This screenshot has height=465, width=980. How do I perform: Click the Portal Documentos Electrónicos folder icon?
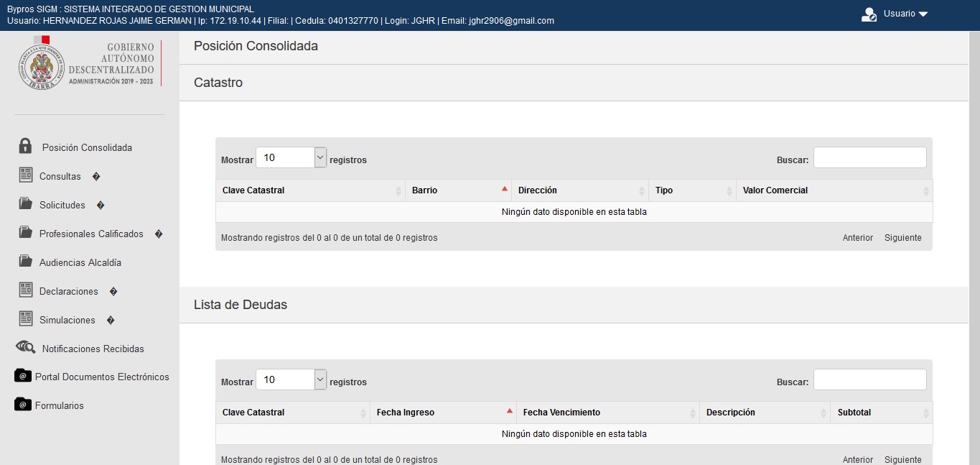point(23,376)
